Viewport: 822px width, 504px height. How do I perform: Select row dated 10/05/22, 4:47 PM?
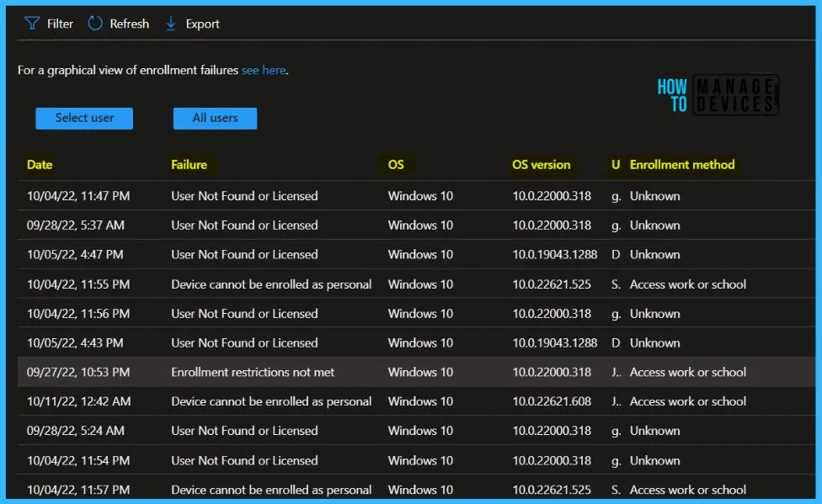coord(416,255)
